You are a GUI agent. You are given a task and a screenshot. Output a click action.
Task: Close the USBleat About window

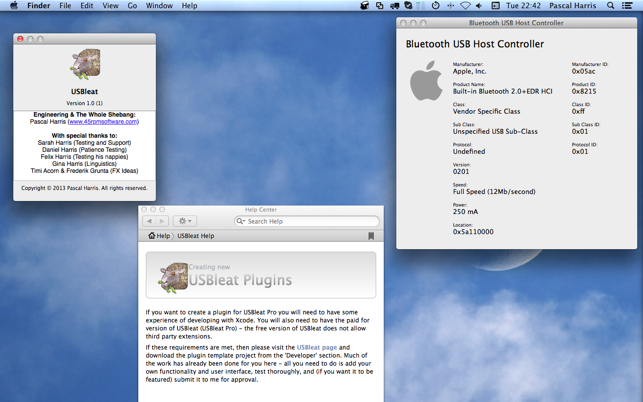(x=20, y=39)
